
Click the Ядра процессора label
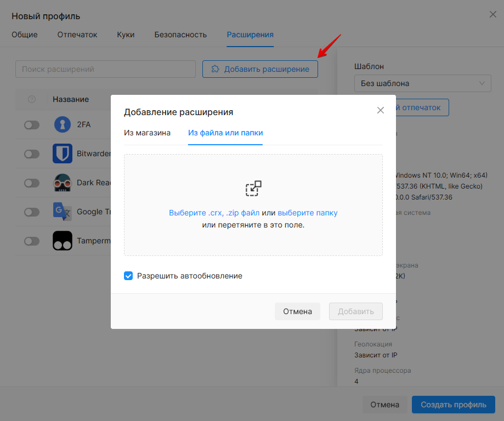382,370
